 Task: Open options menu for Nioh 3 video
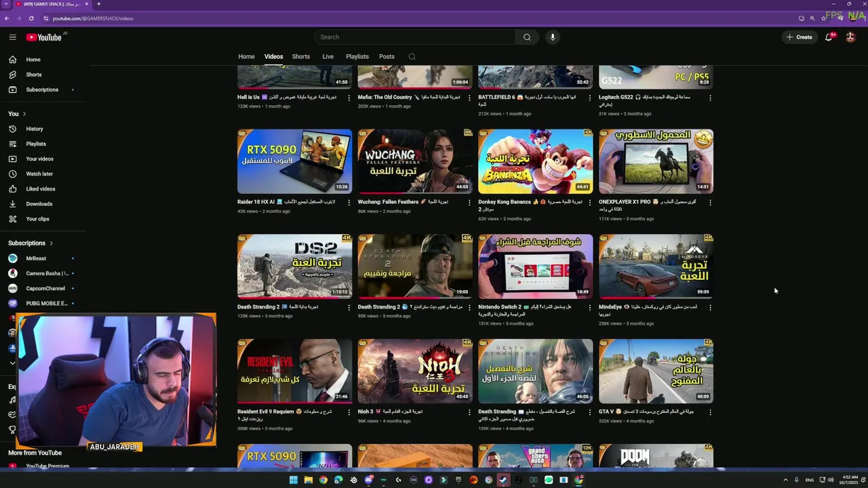[469, 412]
